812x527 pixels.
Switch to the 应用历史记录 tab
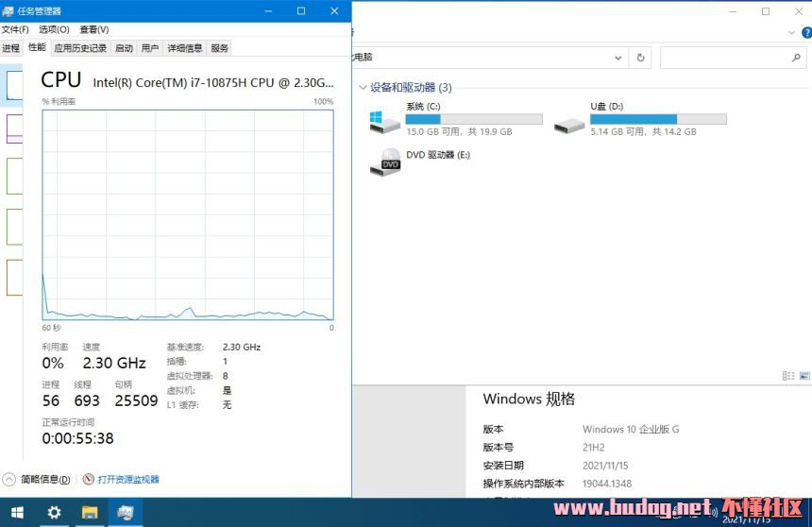click(80, 48)
